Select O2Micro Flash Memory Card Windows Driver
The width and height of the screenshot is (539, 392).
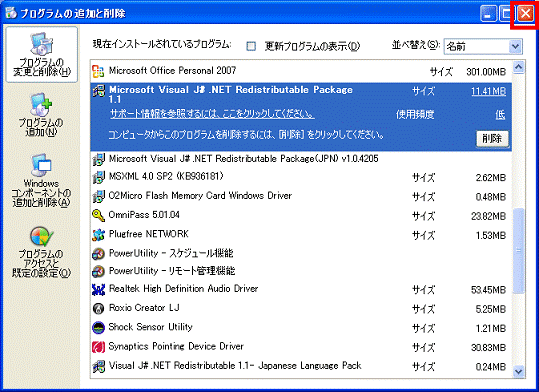click(x=301, y=196)
